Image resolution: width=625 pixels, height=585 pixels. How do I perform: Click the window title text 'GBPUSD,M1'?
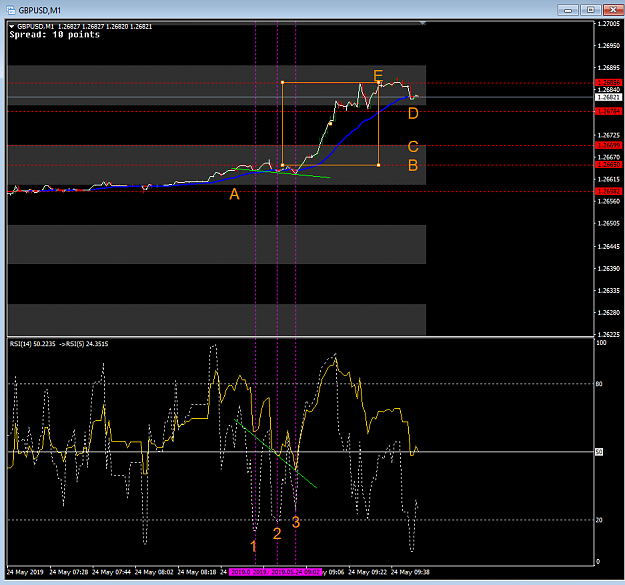coord(39,10)
